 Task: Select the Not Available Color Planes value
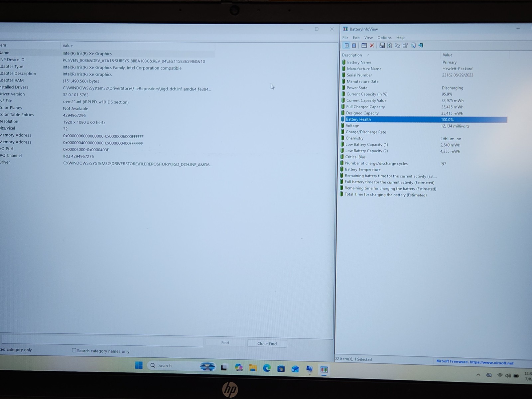76,108
